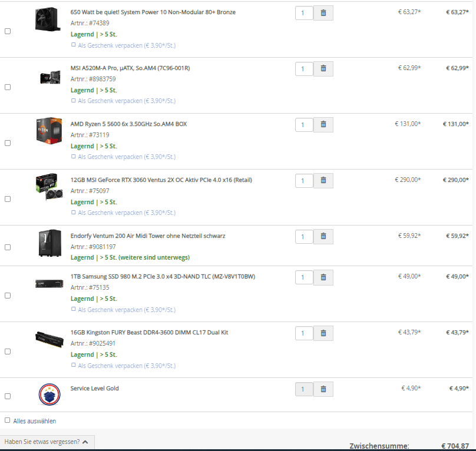This screenshot has height=451, width=476.
Task: Delete Kingston FURY Beast RAM from cart
Action: [323, 333]
